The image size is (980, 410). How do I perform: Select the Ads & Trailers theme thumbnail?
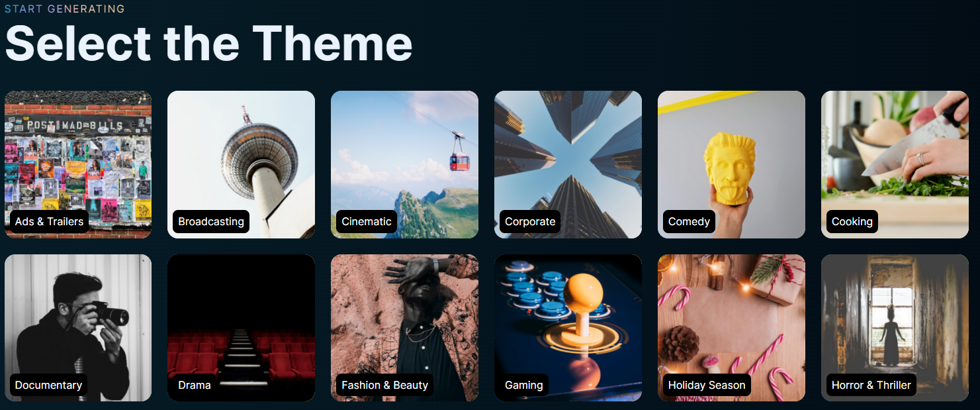(78, 164)
